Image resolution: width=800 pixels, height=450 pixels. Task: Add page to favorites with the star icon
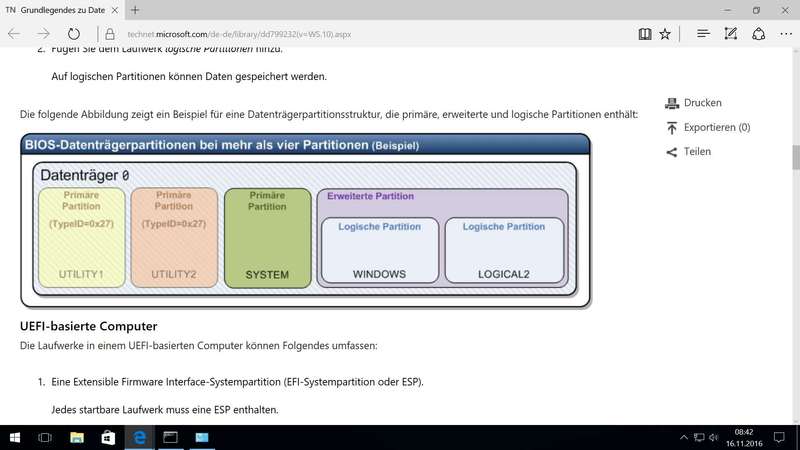665,34
